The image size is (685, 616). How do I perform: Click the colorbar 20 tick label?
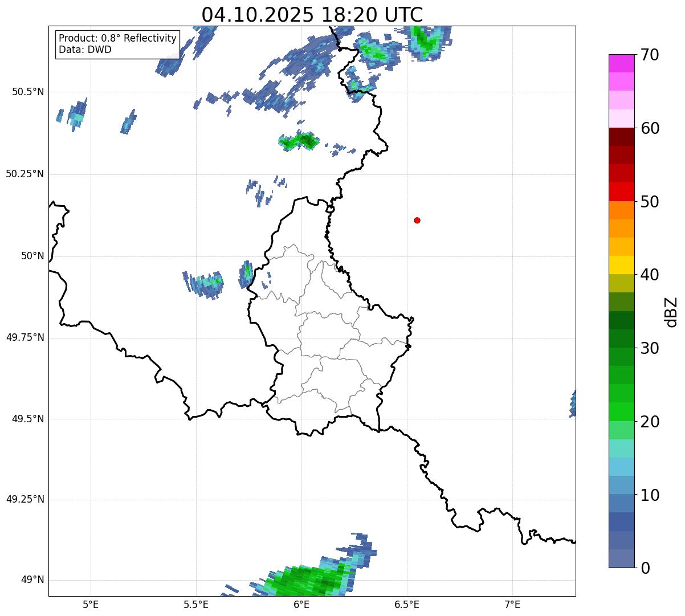coord(650,422)
